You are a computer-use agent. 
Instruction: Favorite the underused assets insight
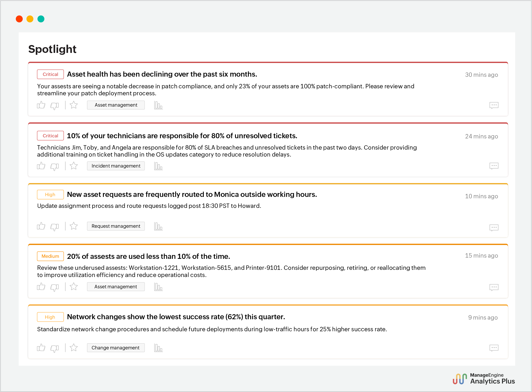(x=74, y=287)
